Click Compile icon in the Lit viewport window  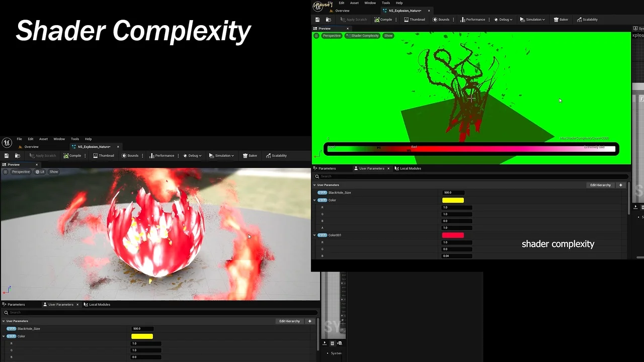coord(66,156)
